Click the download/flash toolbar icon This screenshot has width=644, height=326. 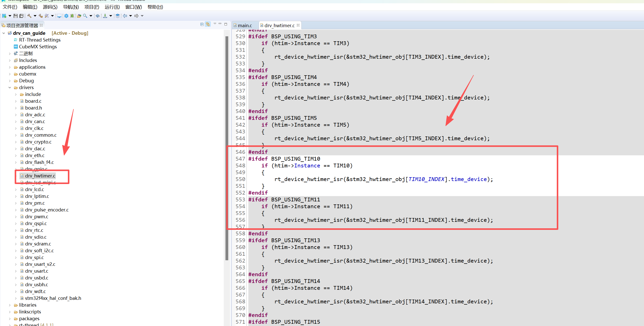pyautogui.click(x=105, y=16)
